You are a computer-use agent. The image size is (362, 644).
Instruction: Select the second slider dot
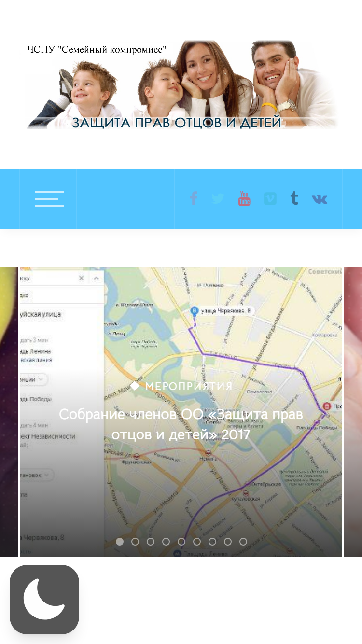(135, 542)
